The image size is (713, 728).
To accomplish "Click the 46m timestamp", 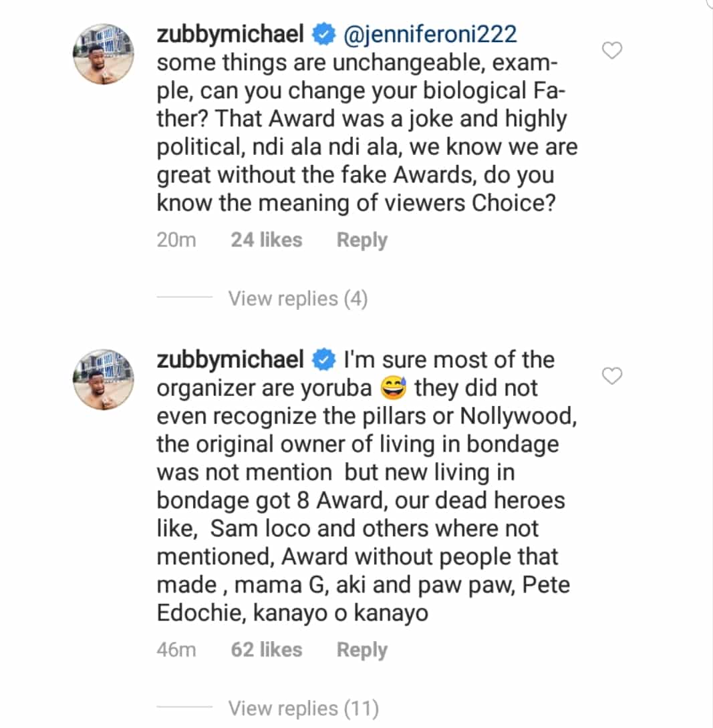I will coord(176,650).
